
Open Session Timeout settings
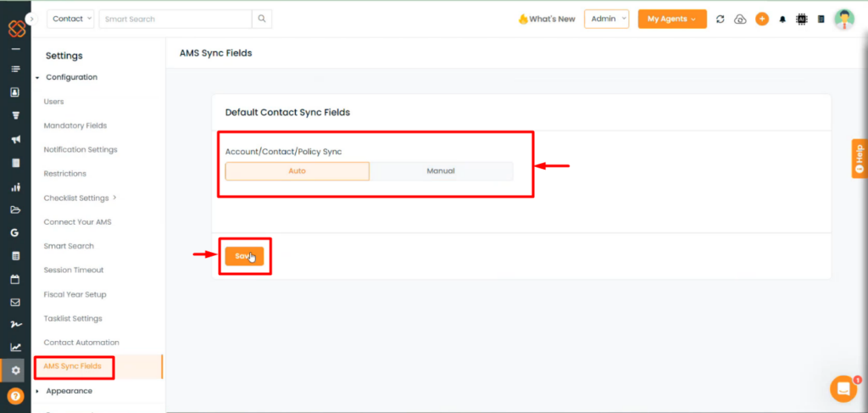(74, 271)
